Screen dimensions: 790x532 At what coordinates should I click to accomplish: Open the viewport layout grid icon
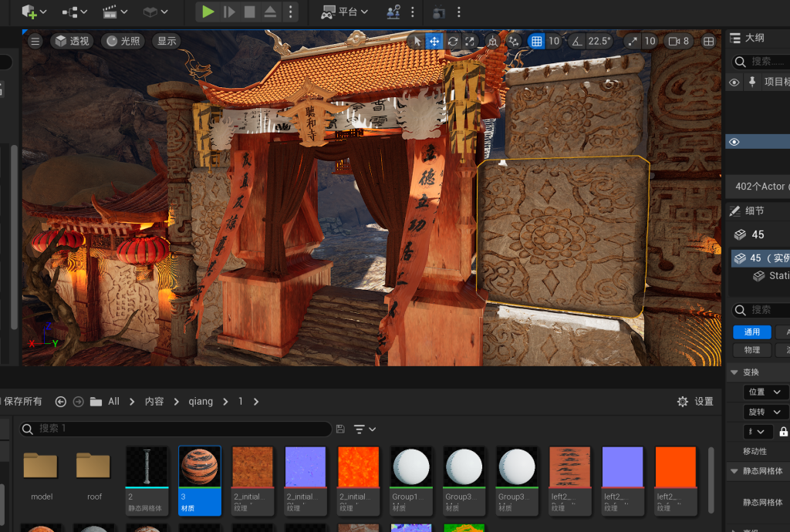click(x=708, y=42)
